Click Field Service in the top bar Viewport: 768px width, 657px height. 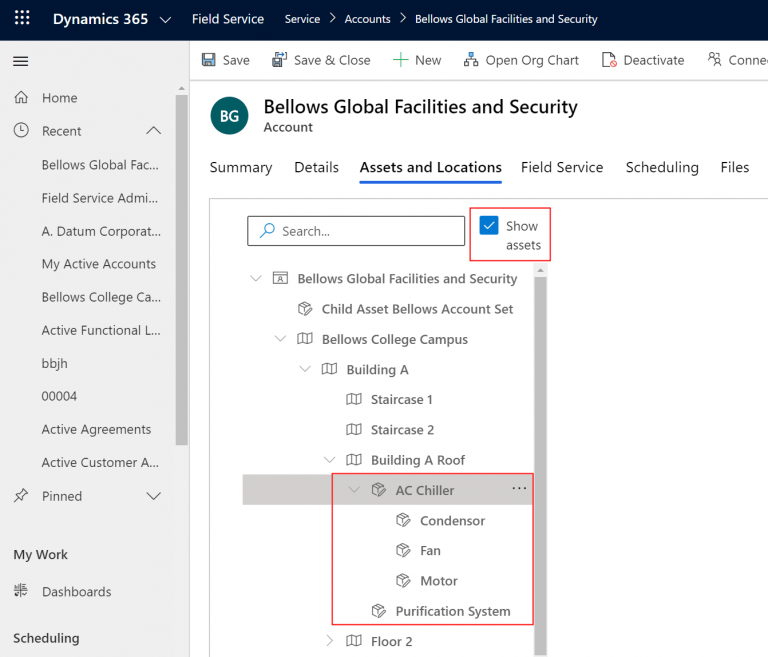[228, 19]
